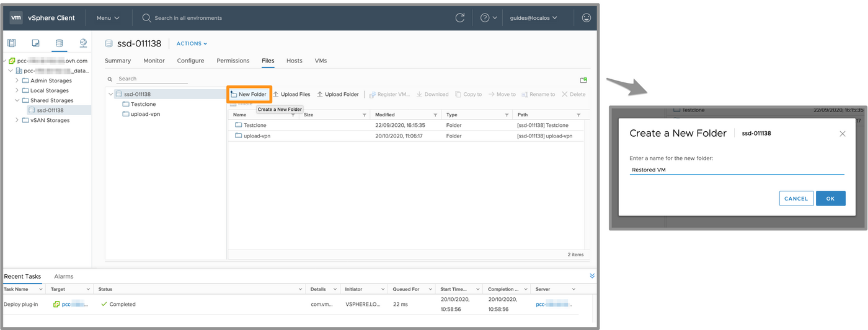Click CANCEL in the new folder dialog

point(795,198)
